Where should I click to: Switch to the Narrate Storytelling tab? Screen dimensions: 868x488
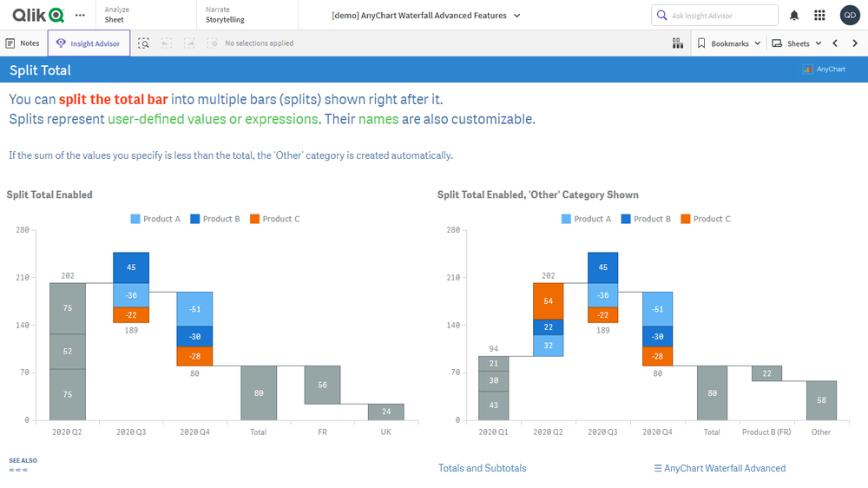[x=226, y=15]
